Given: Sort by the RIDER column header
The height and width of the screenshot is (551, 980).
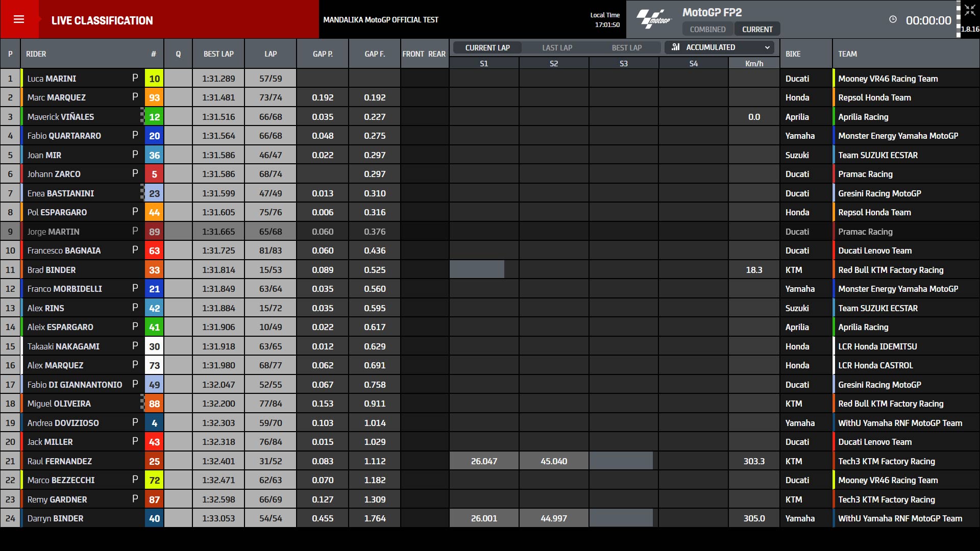Looking at the screenshot, I should [x=36, y=54].
